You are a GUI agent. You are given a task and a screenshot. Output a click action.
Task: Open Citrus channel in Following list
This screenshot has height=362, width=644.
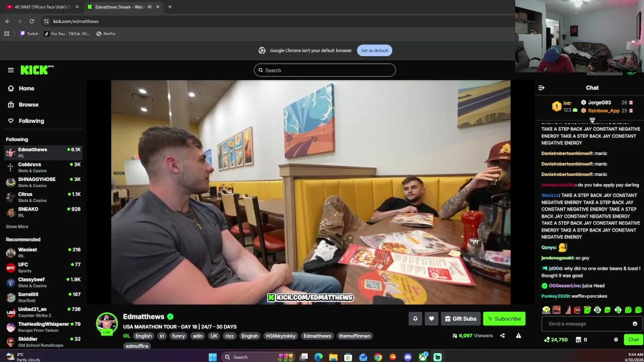[43, 197]
